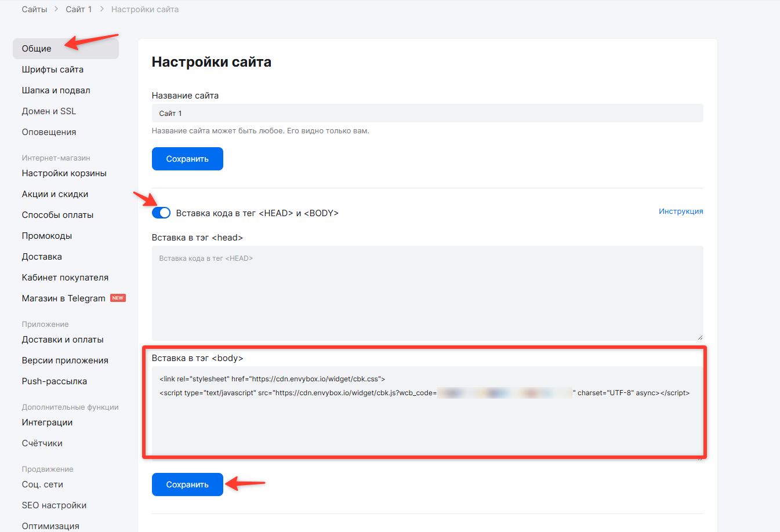Viewport: 780px width, 532px height.
Task: Open Шапка и подвал section
Action: [56, 90]
